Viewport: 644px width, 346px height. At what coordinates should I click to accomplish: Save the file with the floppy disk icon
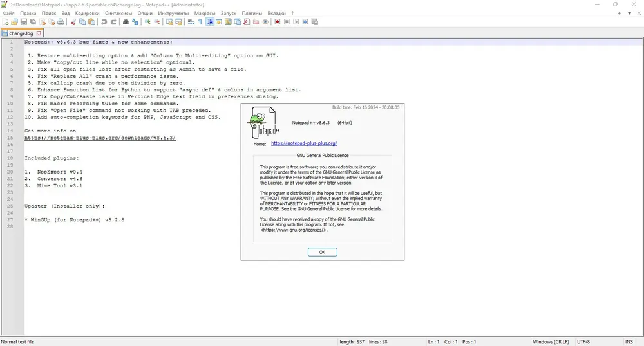[x=24, y=22]
